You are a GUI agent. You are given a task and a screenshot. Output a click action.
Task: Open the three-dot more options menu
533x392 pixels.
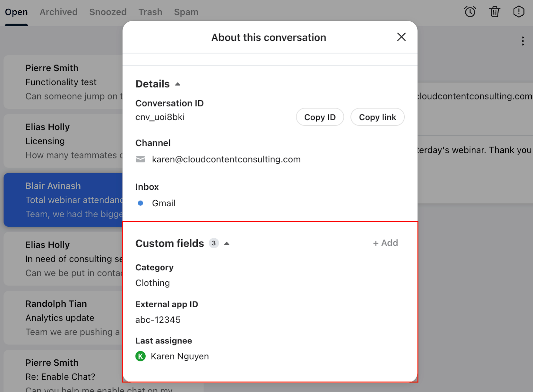(523, 41)
